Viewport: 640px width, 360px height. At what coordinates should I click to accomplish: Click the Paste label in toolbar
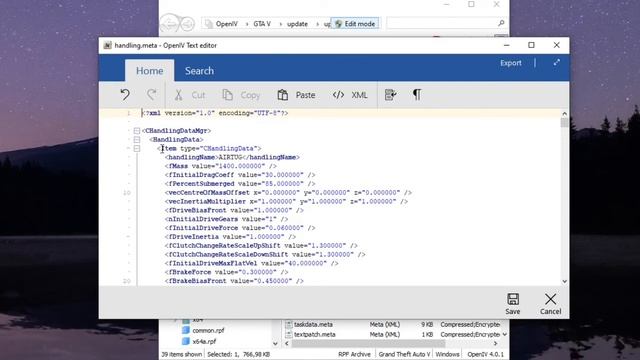click(305, 95)
